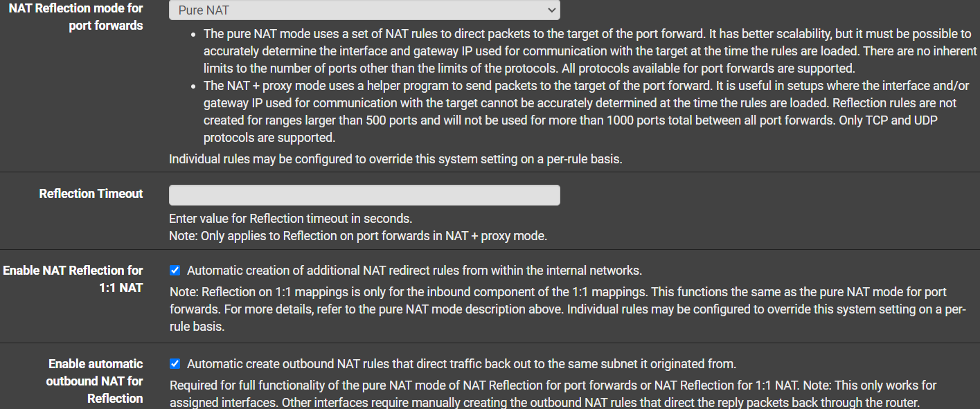Click the 'Reflection Timeout' field label
This screenshot has height=409, width=980.
pos(91,194)
